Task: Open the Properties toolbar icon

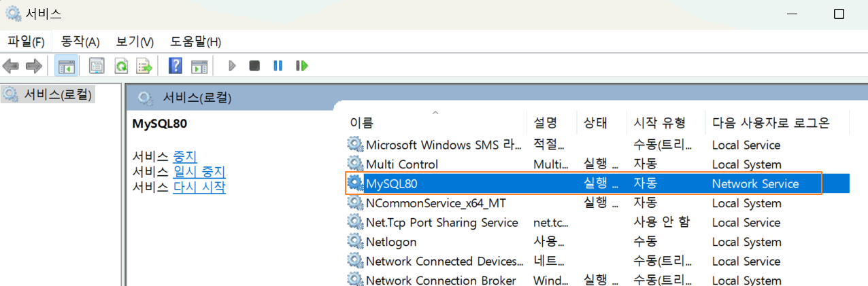Action: pos(97,66)
